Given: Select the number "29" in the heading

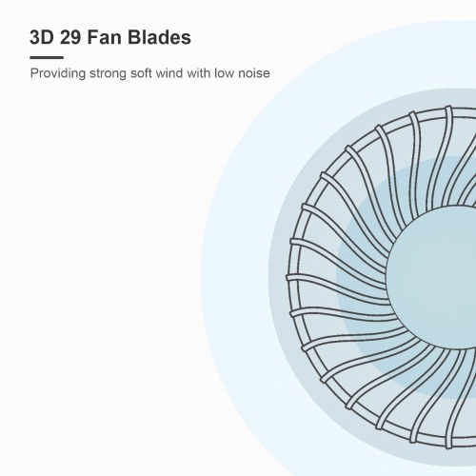Looking at the screenshot, I should tap(70, 37).
